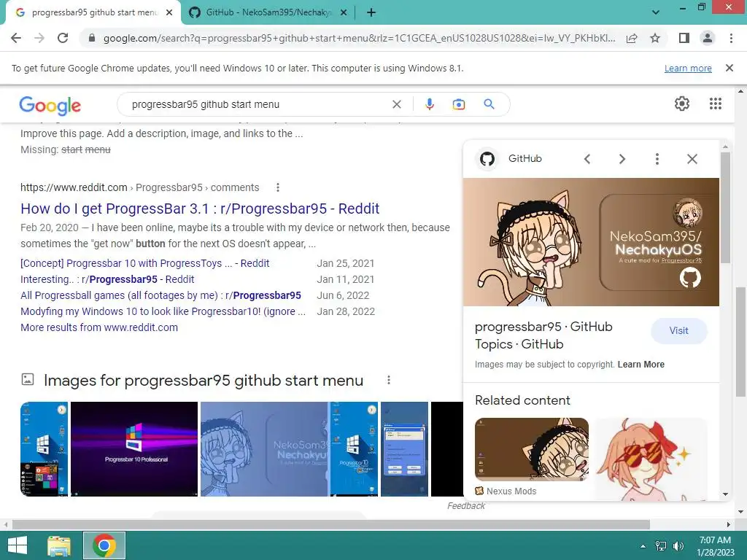This screenshot has height=560, width=747.
Task: Submit search with magnifying glass icon
Action: coord(489,104)
